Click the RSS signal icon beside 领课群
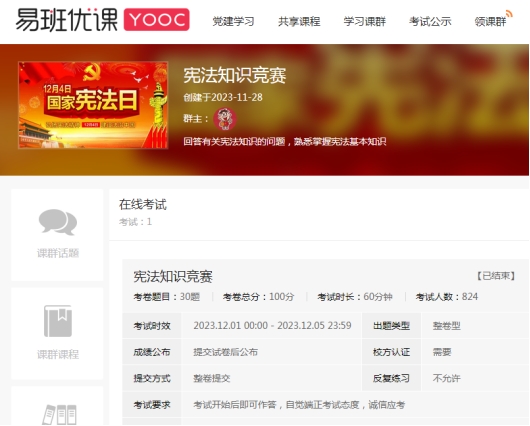 click(x=509, y=14)
